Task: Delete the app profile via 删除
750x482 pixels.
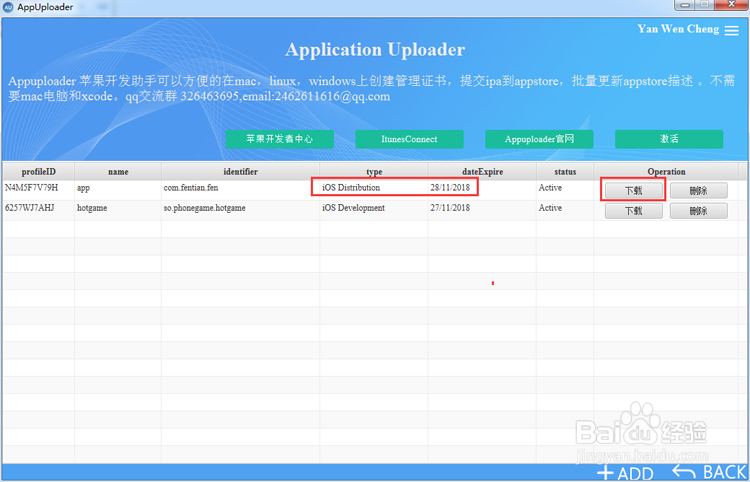Action: pos(699,191)
